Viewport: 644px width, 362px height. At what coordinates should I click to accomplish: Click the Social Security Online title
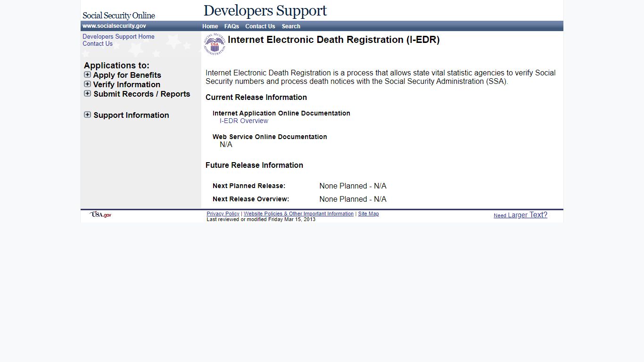[x=119, y=16]
